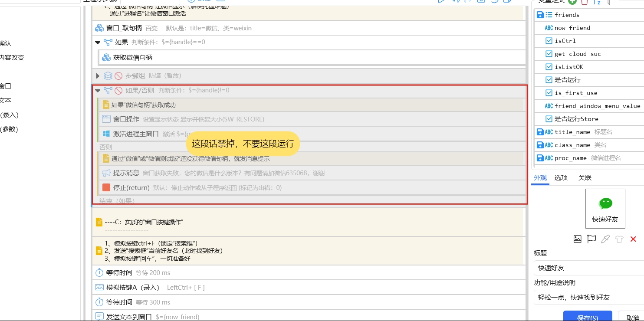Image resolution: width=644 pixels, height=321 pixels.
Task: Click branch icon of 如果 $={handle}==0 step
Action: click(108, 43)
